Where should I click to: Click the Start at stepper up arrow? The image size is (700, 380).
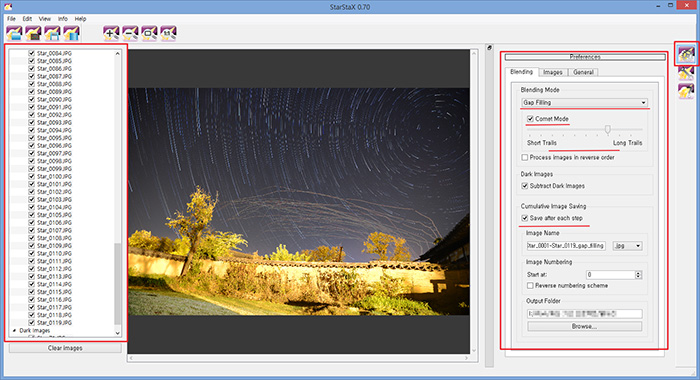638,272
